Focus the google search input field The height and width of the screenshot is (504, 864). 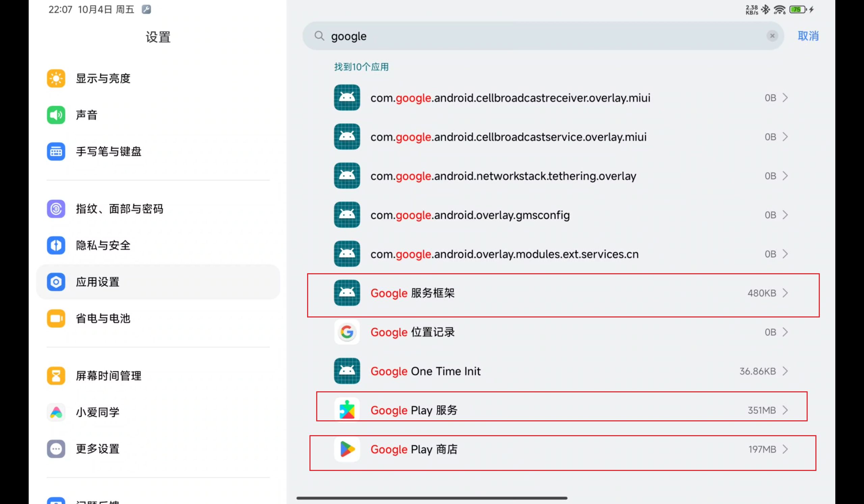pos(543,36)
